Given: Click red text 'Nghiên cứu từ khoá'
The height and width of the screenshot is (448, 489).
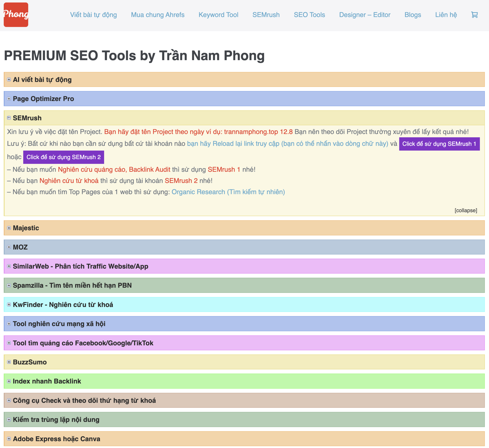Looking at the screenshot, I should [x=69, y=181].
